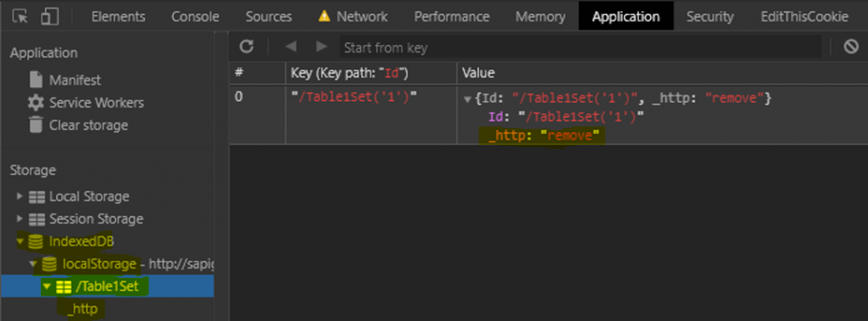Toggle the device toolbar icon
This screenshot has height=321, width=868.
pyautogui.click(x=50, y=17)
